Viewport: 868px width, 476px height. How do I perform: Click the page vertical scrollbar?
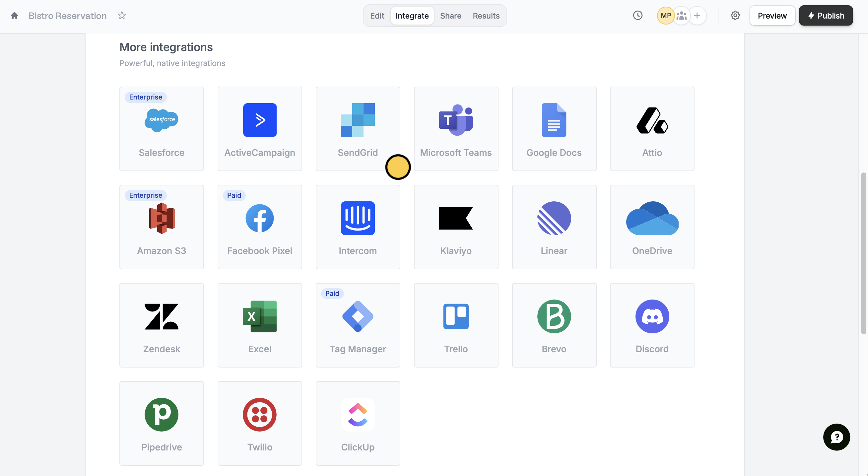click(x=864, y=253)
